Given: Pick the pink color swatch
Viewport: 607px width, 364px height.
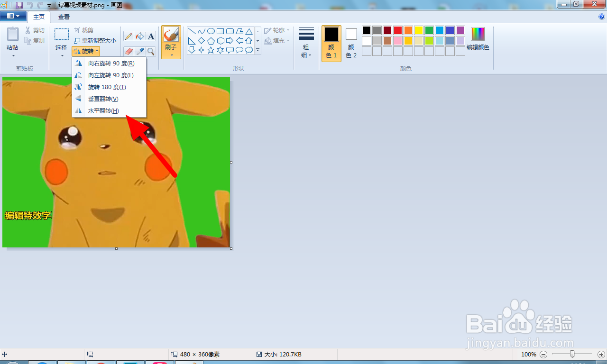Looking at the screenshot, I should [x=398, y=41].
